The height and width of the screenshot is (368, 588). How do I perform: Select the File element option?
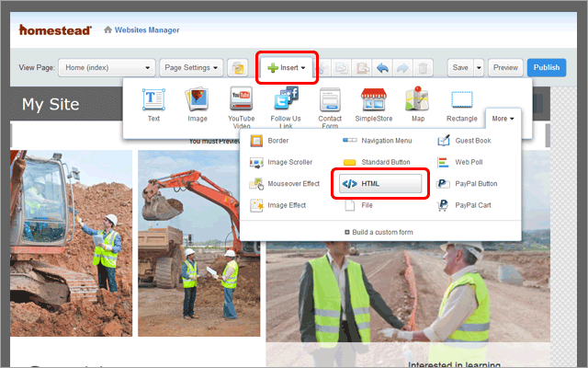coord(358,205)
